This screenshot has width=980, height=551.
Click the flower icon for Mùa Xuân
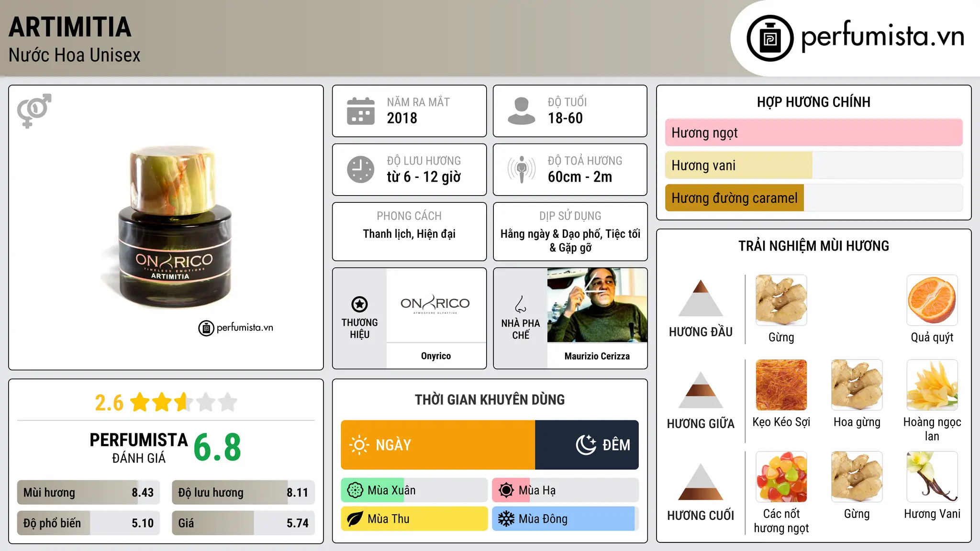pyautogui.click(x=355, y=490)
